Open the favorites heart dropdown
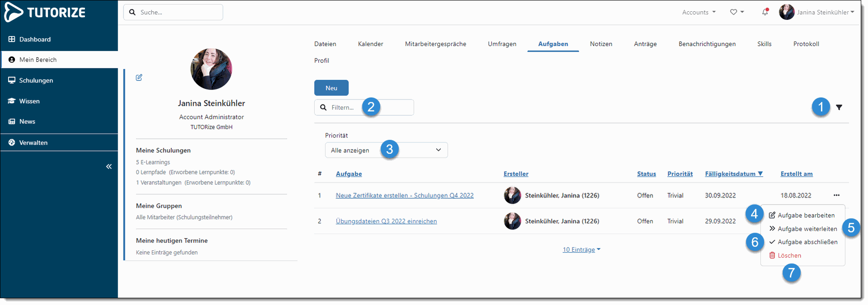The width and height of the screenshot is (868, 305). pos(737,12)
